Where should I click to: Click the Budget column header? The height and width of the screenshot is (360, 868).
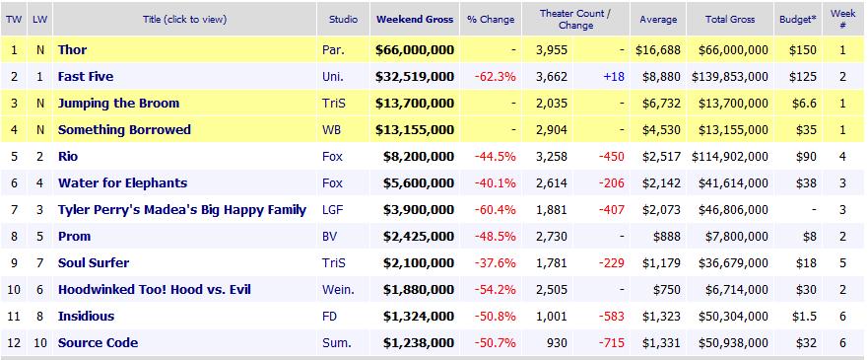(798, 20)
